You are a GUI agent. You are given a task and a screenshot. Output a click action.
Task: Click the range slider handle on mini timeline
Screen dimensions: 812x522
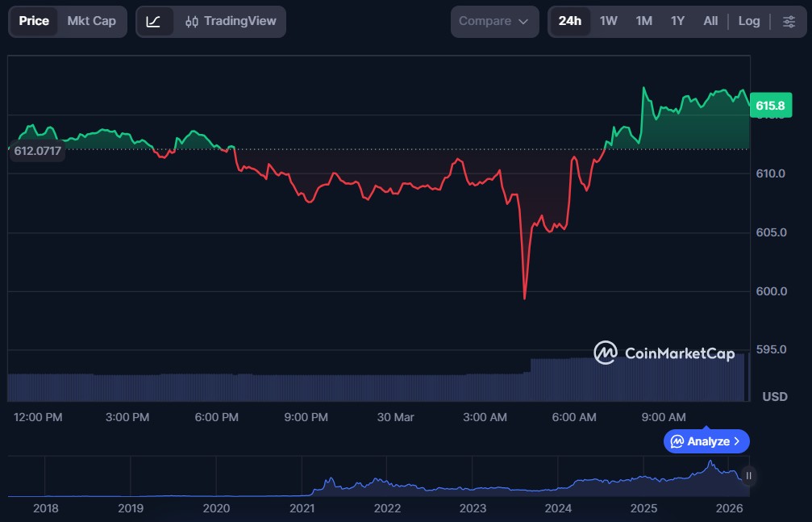point(749,476)
